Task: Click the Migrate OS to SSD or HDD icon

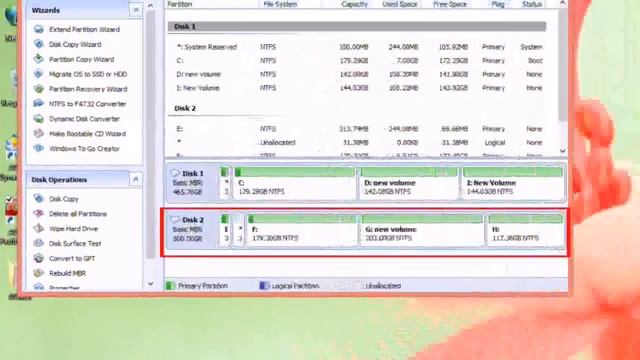Action: (39, 74)
